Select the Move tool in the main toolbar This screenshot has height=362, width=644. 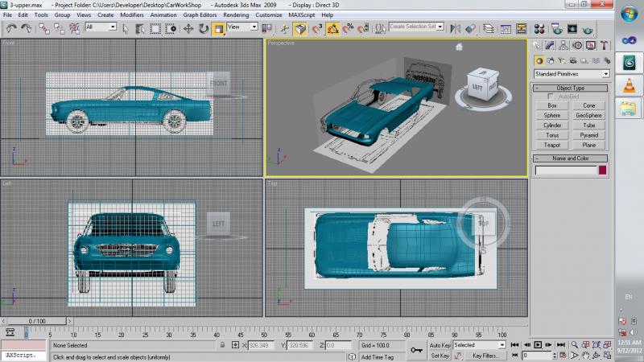click(x=188, y=28)
